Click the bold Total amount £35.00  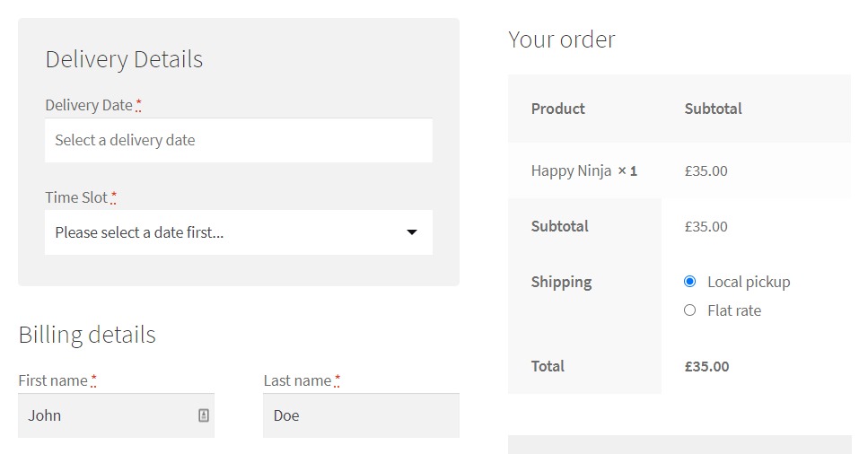[706, 366]
